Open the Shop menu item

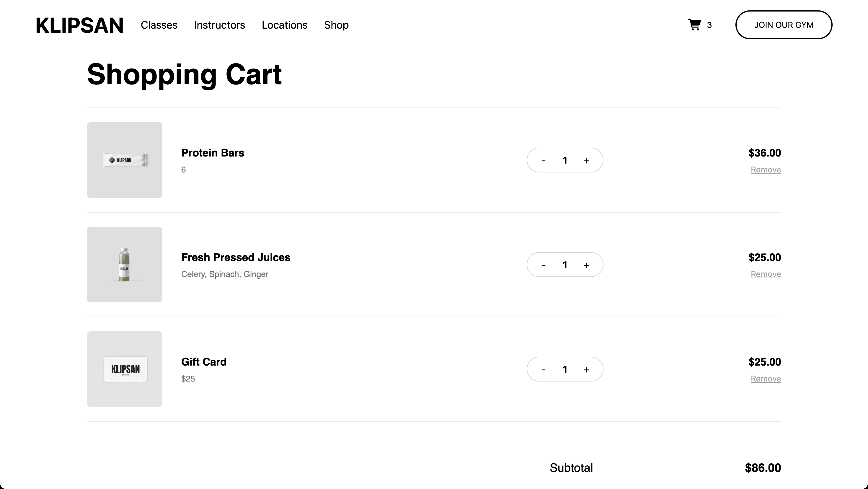click(336, 25)
